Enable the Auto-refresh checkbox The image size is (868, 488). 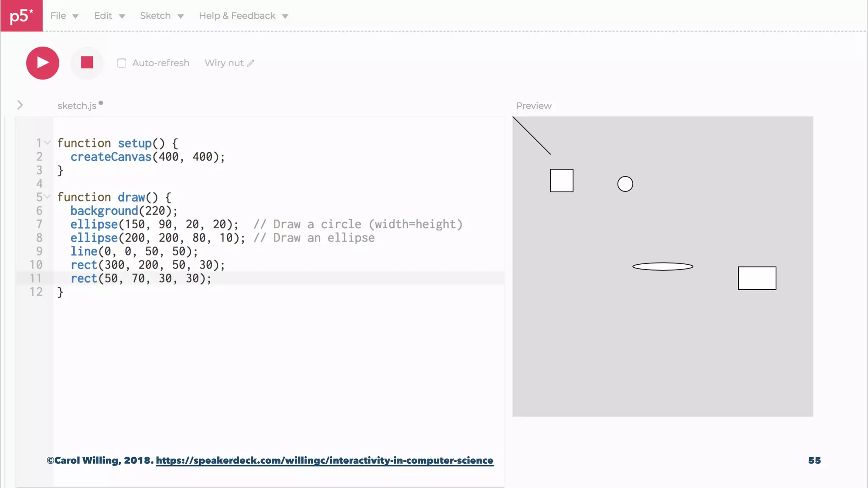(122, 63)
